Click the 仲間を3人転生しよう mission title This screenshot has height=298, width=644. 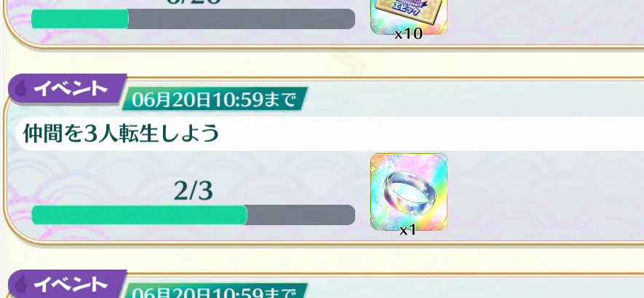click(x=120, y=133)
